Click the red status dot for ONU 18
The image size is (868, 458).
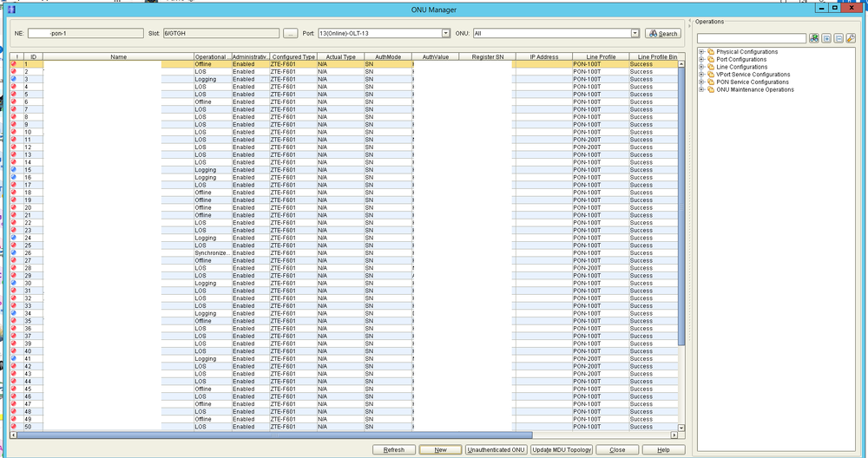14,193
